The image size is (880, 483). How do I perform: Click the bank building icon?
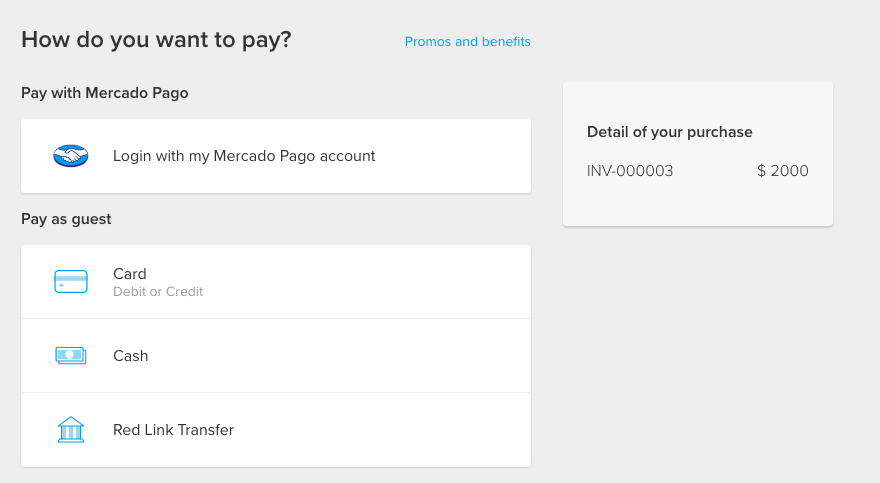[x=71, y=430]
